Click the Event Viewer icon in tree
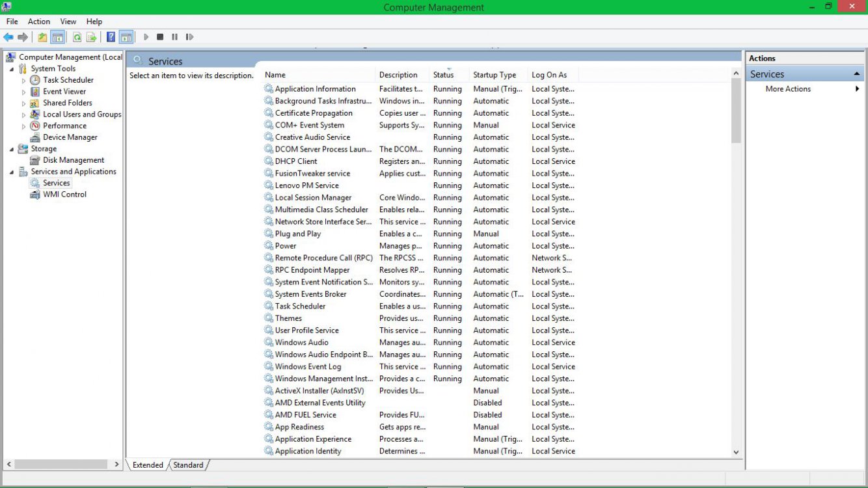This screenshot has height=488, width=868. (35, 92)
